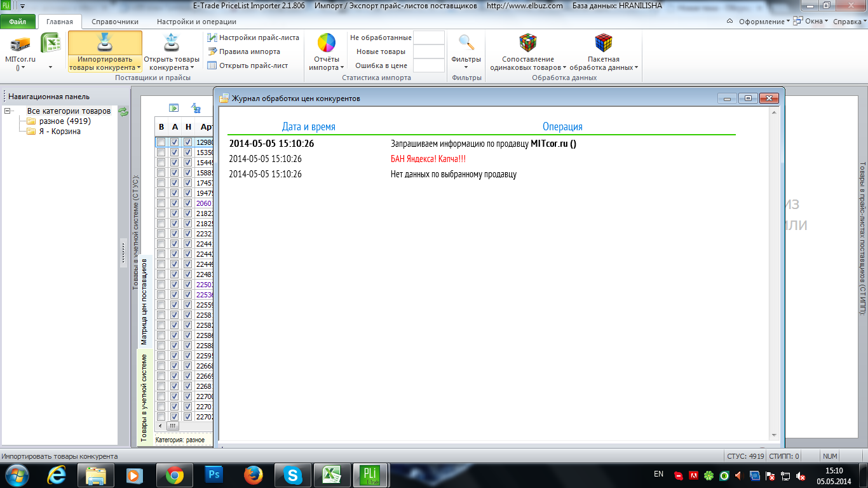
Task: Click the Новые товары statistics field
Action: tap(429, 51)
